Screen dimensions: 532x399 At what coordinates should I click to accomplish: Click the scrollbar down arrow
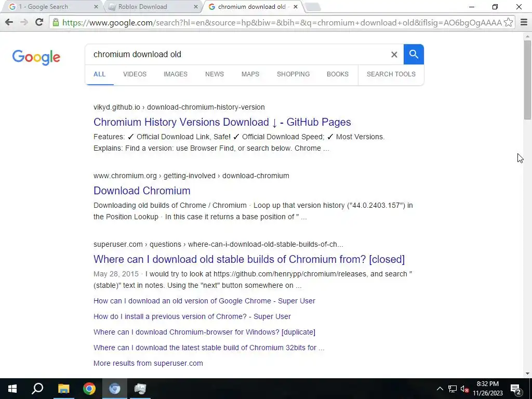click(x=527, y=374)
